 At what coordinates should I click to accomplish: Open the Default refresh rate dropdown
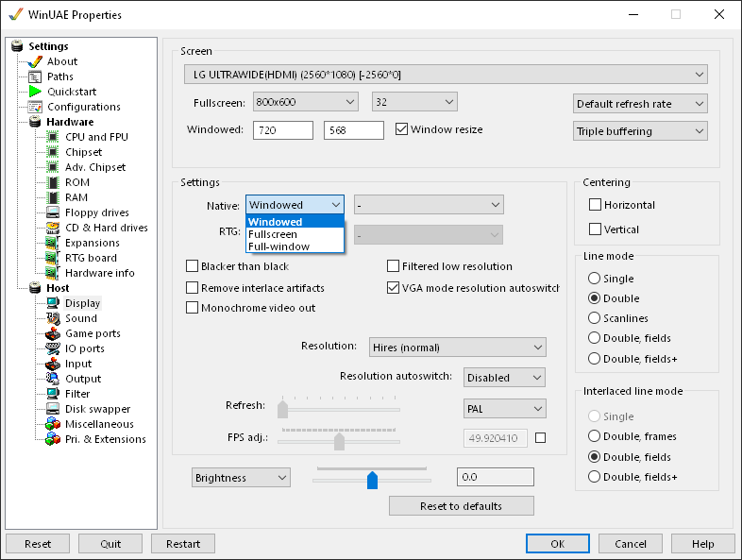coord(640,104)
